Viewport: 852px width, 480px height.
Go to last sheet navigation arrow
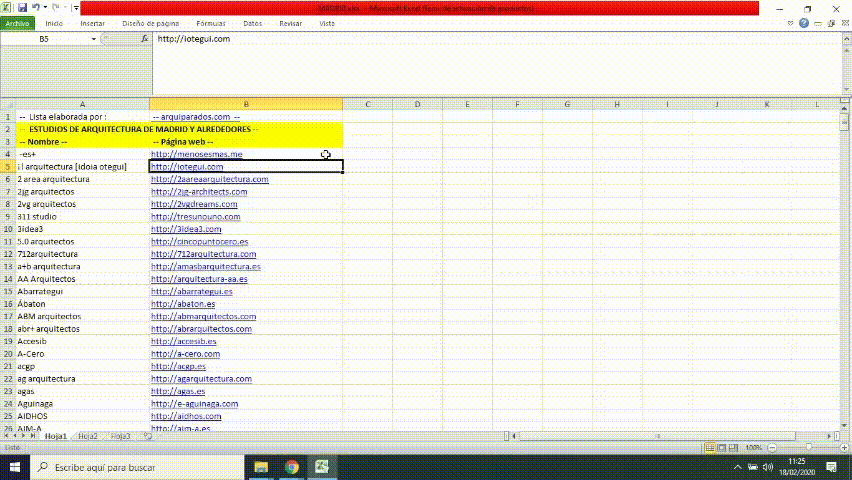(33, 436)
